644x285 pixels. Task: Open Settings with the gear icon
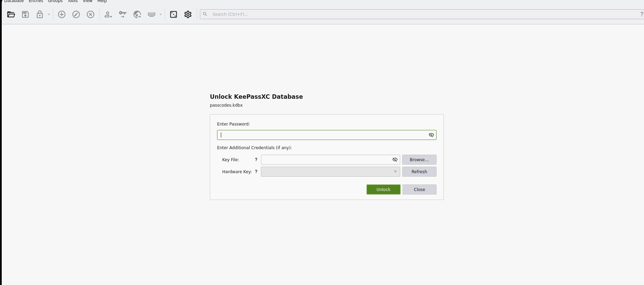tap(188, 14)
